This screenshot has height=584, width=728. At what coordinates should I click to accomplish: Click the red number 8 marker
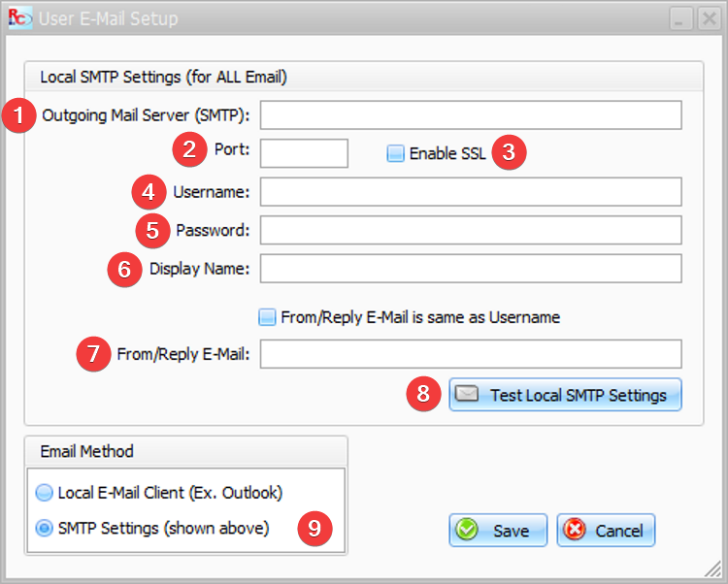coord(423,394)
